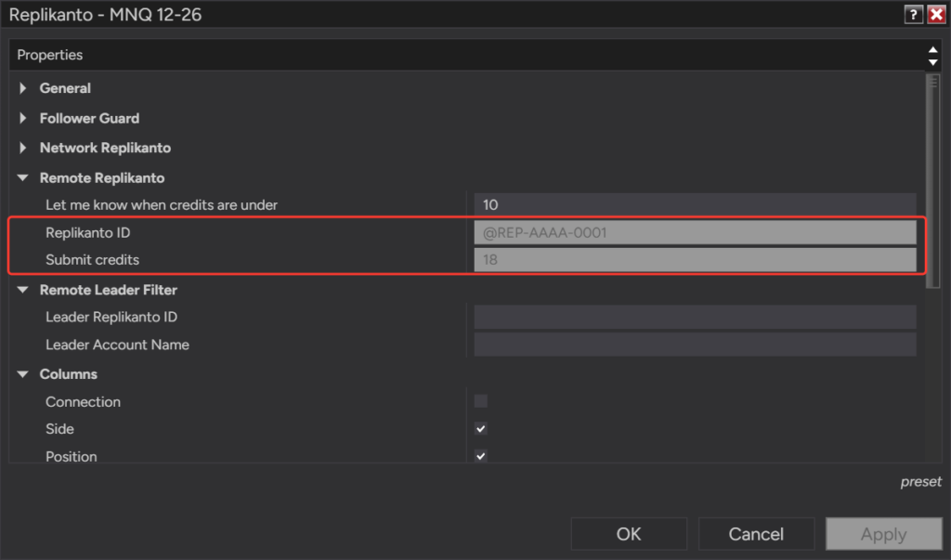Viewport: 951px width, 560px height.
Task: Enable the Connection column checkbox
Action: tap(481, 401)
